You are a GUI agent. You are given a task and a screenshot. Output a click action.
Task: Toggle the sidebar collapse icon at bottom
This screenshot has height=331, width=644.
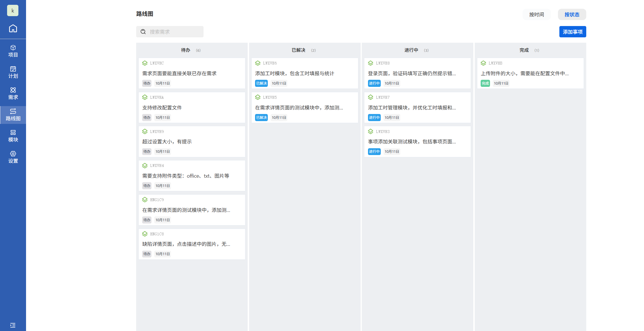pos(13,325)
